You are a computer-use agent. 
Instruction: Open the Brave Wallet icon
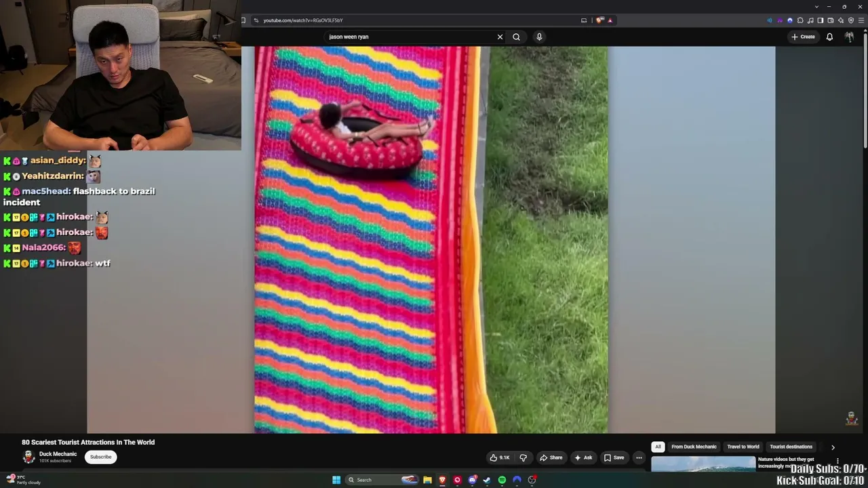[831, 20]
